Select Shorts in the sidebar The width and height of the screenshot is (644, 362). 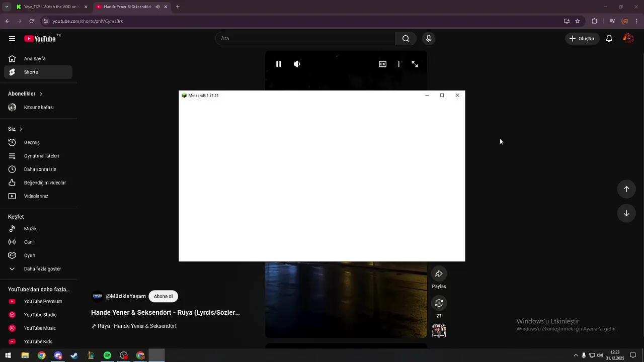coord(38,72)
